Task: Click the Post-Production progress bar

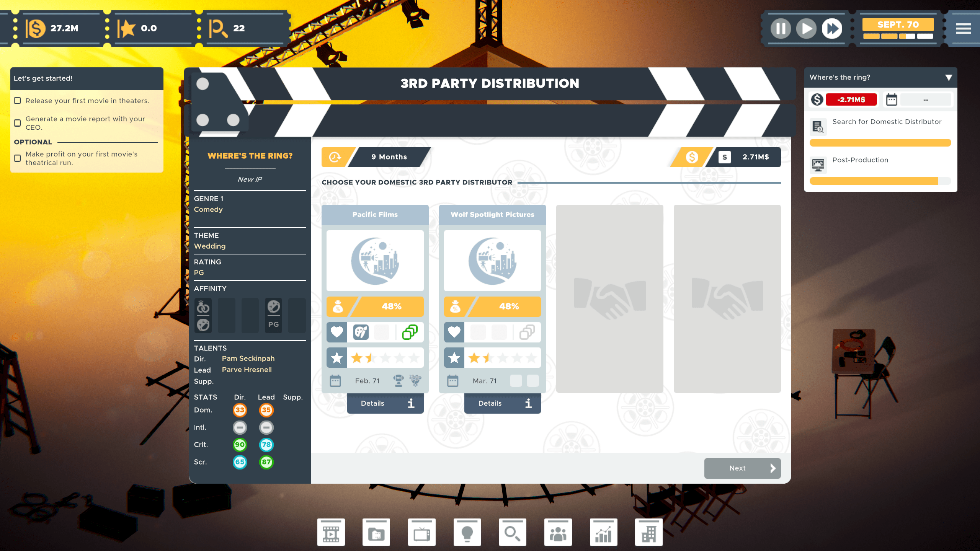Action: click(880, 181)
